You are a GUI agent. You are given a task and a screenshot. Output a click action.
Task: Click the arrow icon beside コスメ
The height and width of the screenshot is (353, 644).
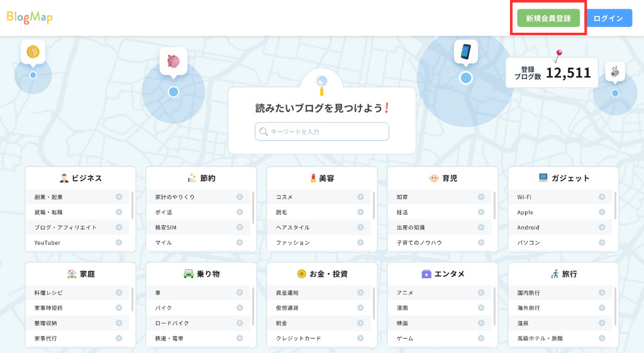[360, 197]
